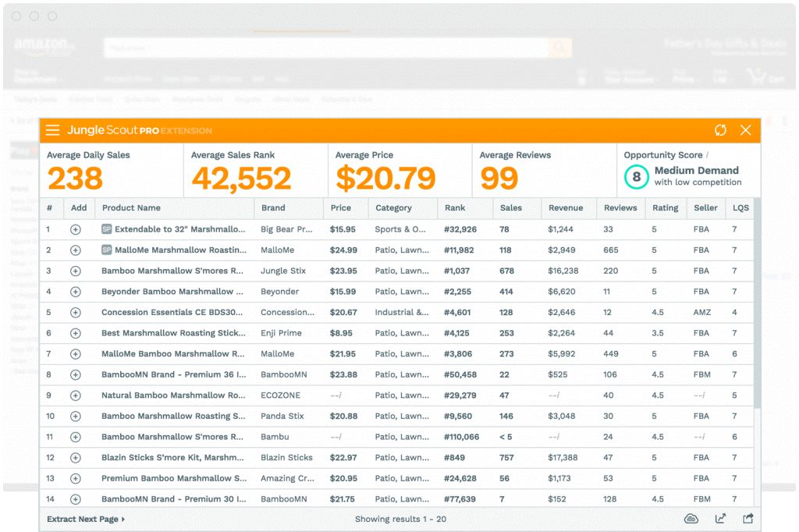Refresh the Jungle Scout results

[720, 130]
